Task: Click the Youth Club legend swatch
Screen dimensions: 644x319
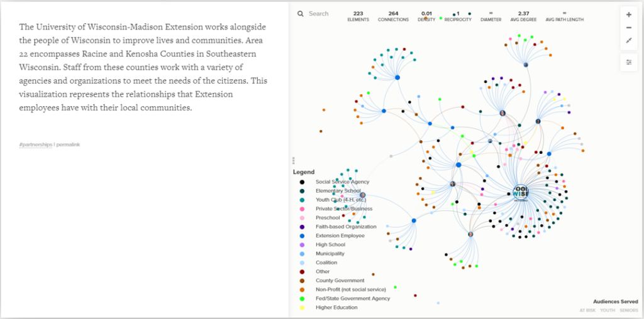Action: tap(303, 200)
